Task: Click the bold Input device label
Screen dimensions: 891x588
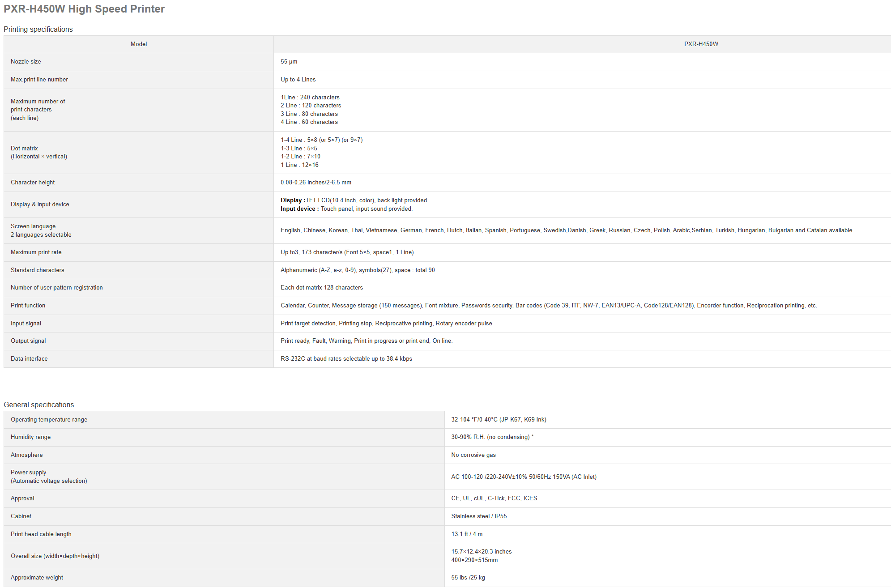Action: tap(299, 209)
